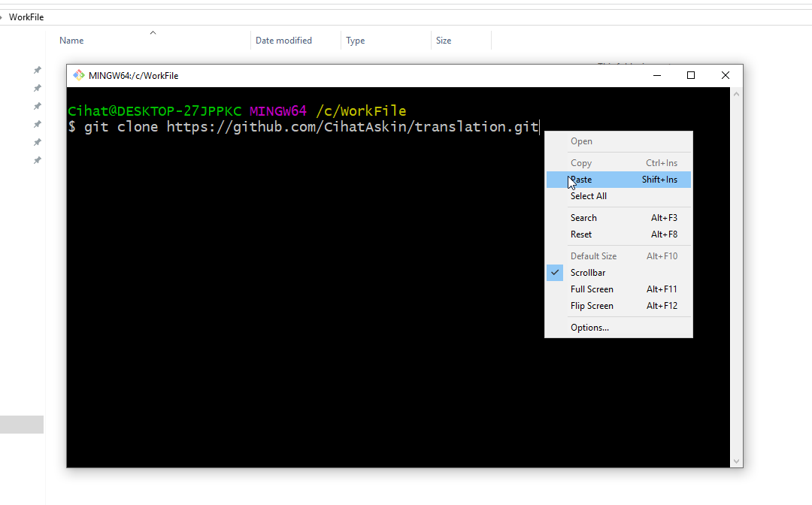Click the MINGW64:/c/WorkFile window title
Viewport: 812px width, 505px height.
[x=133, y=76]
